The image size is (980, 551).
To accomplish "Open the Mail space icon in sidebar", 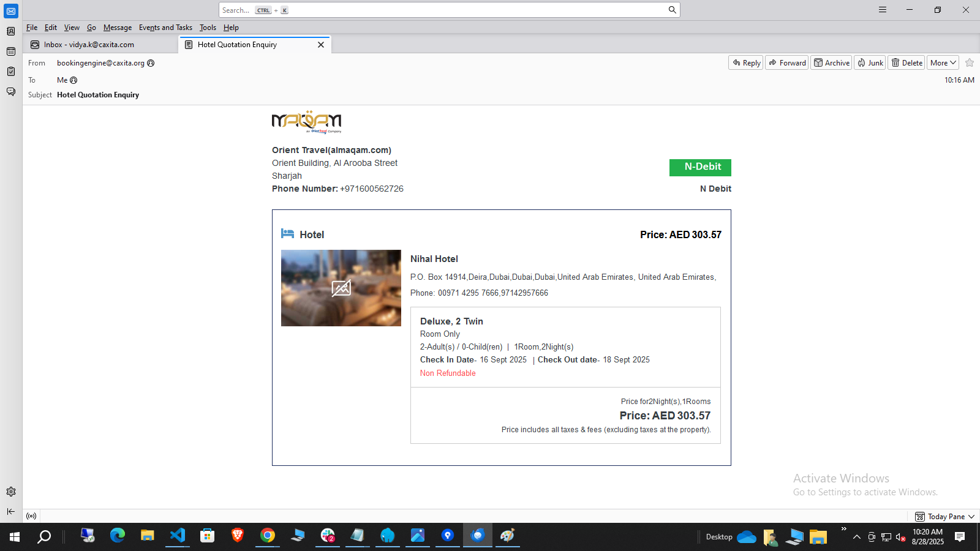I will tap(11, 11).
